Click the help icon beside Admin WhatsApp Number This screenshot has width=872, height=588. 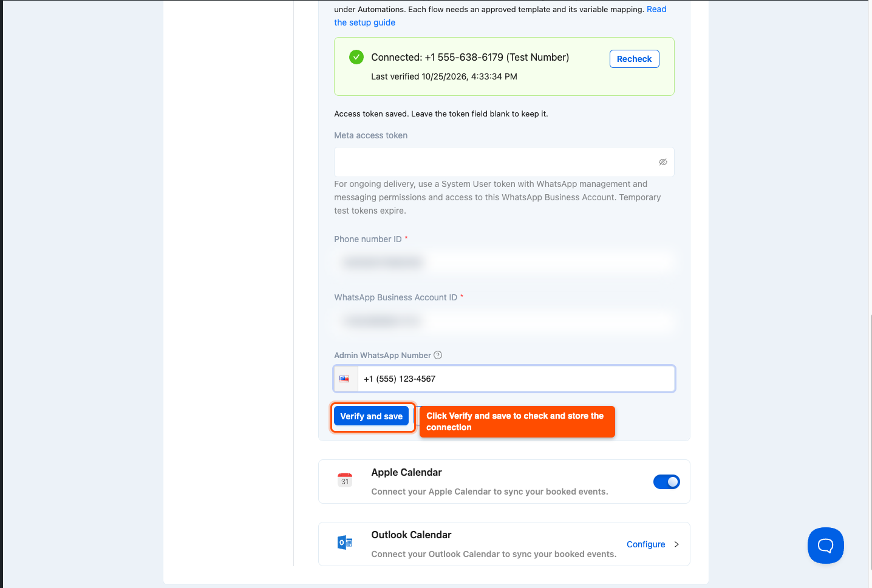(438, 355)
